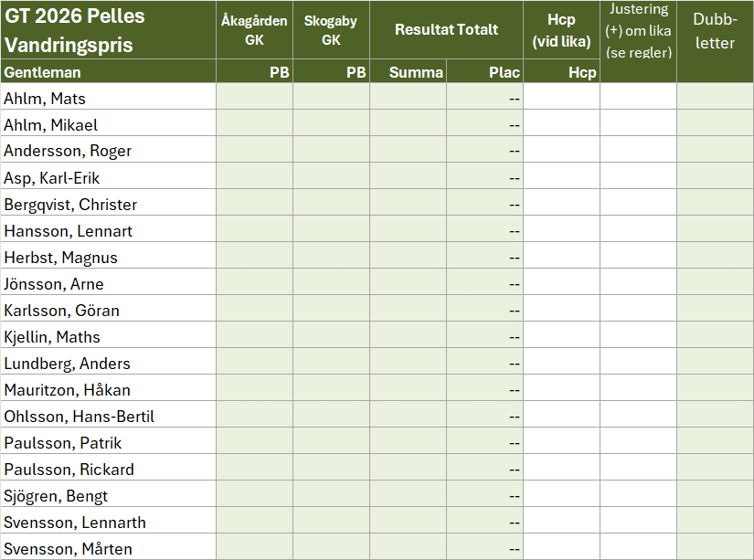
Task: Select the 'Svensson, Mårten' name cell
Action: (108, 548)
